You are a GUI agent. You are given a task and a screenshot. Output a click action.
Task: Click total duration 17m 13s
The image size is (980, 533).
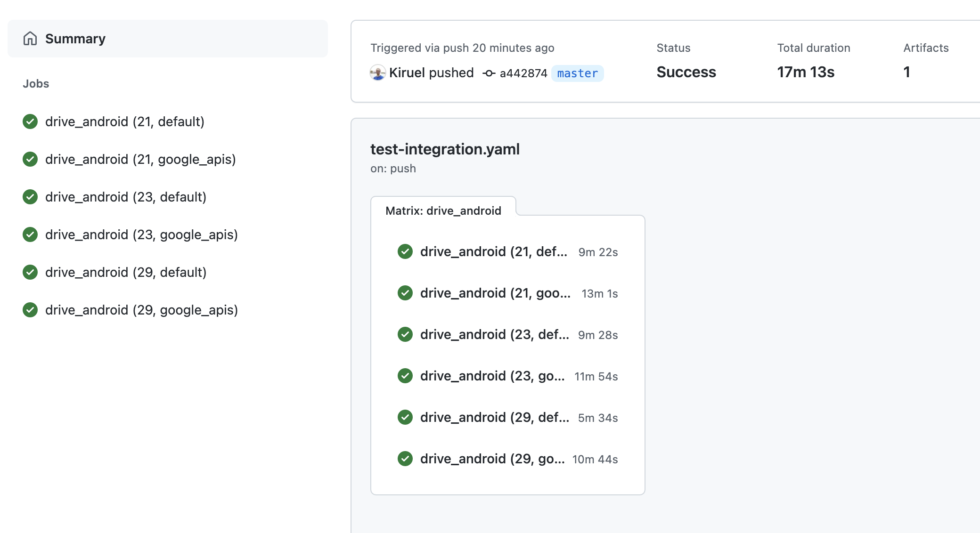point(806,72)
